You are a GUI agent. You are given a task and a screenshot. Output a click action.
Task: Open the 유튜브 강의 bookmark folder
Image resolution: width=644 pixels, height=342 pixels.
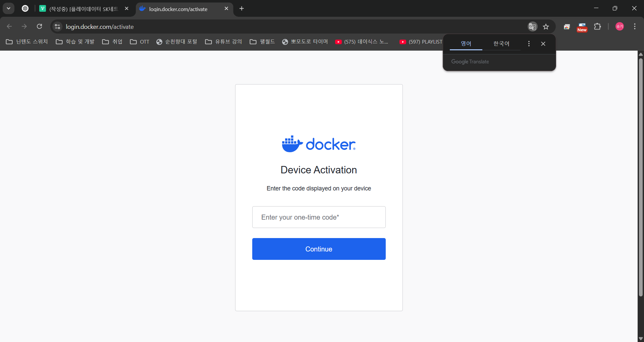click(223, 42)
